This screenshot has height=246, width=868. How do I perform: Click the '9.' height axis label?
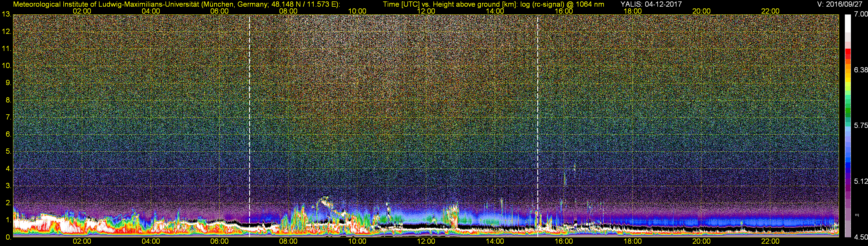tap(8, 83)
